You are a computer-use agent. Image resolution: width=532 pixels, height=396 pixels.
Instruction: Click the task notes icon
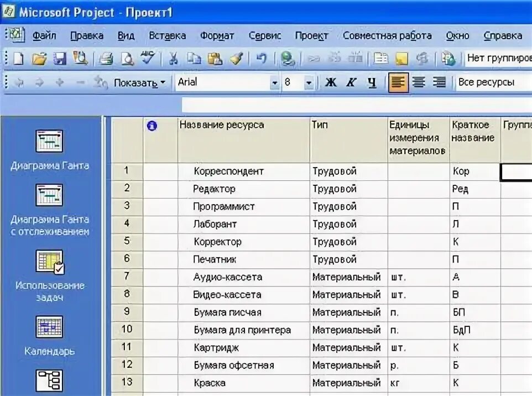click(380, 59)
